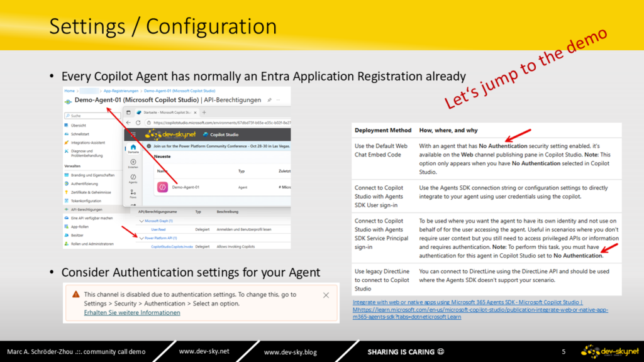Pin the Demo-Agent-01 page with the pin icon
Viewport: 644px width, 362px height.
point(269,100)
